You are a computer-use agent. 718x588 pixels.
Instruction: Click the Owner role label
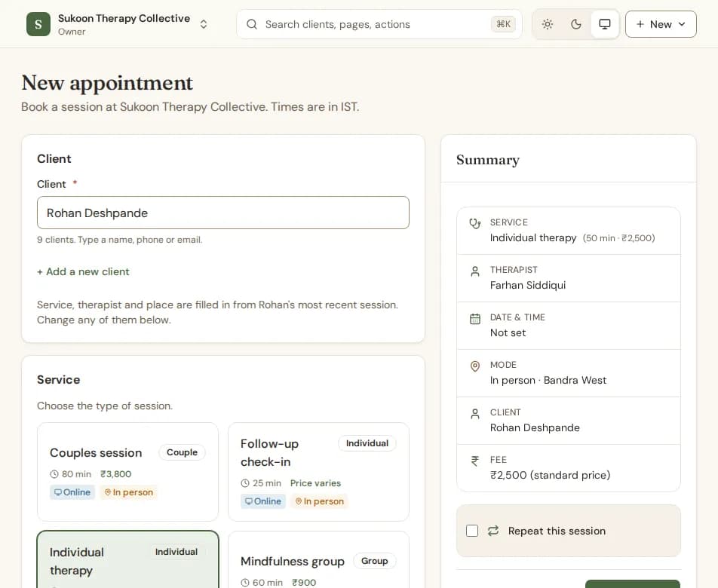(x=72, y=32)
